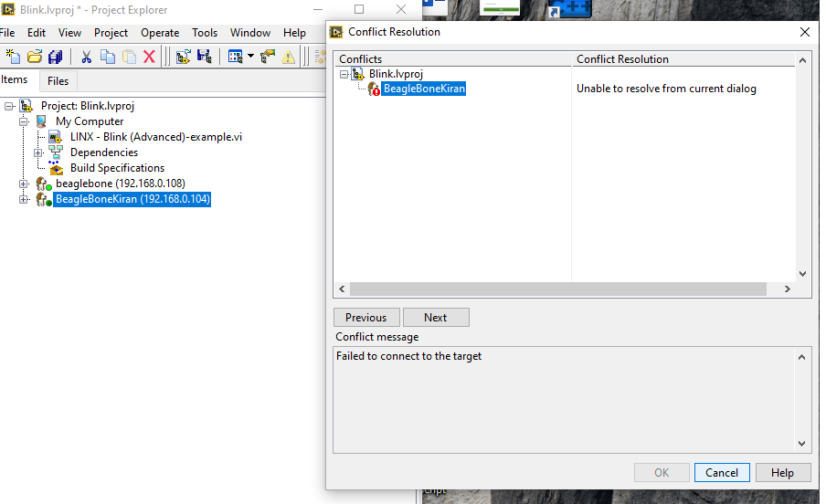Open the Project menu
This screenshot has height=504, width=826.
point(111,33)
